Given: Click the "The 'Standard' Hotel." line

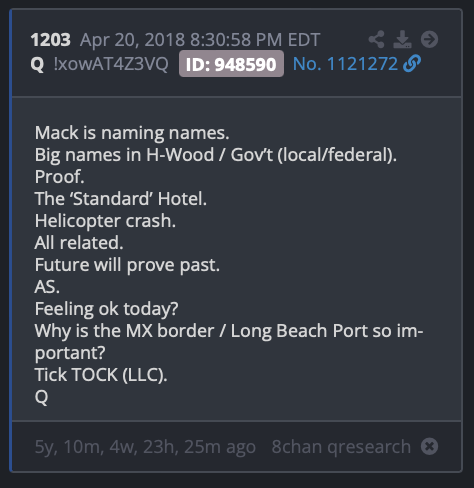Looking at the screenshot, I should (x=121, y=199).
